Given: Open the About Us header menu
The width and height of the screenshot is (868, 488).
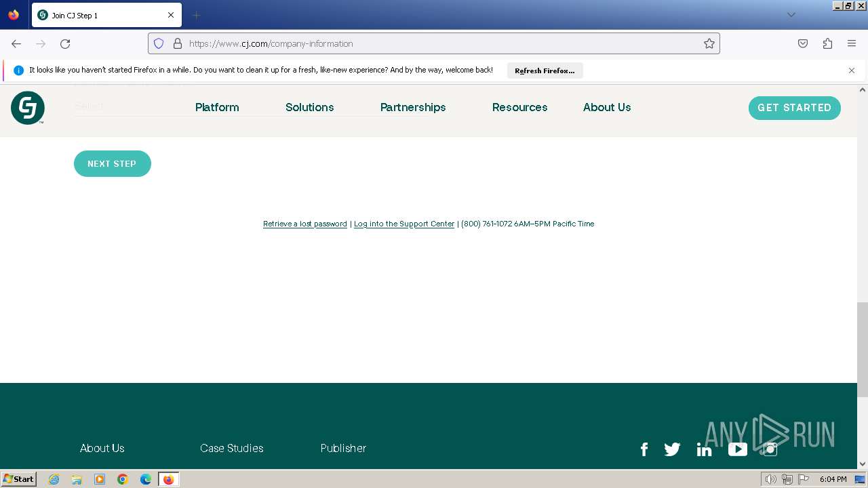Looking at the screenshot, I should (x=607, y=107).
